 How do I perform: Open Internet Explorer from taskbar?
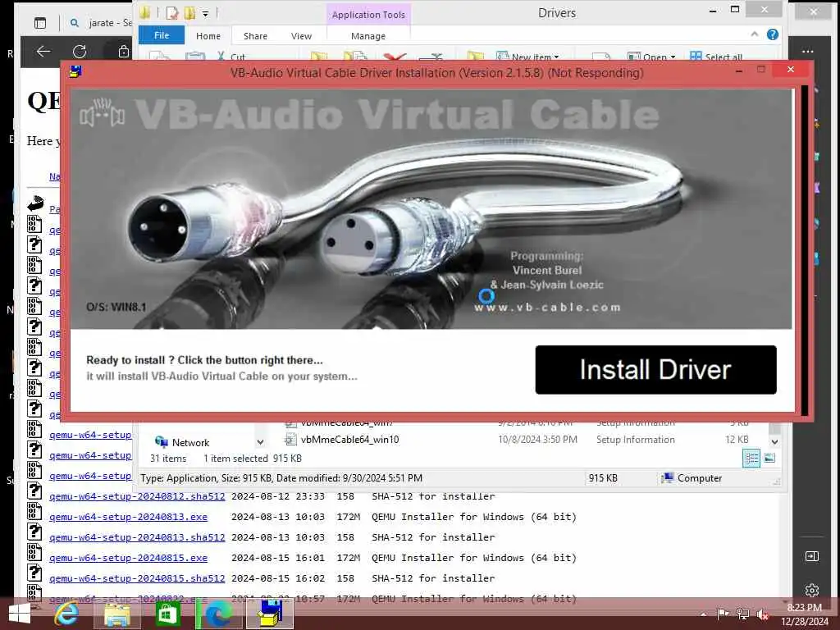pyautogui.click(x=67, y=614)
